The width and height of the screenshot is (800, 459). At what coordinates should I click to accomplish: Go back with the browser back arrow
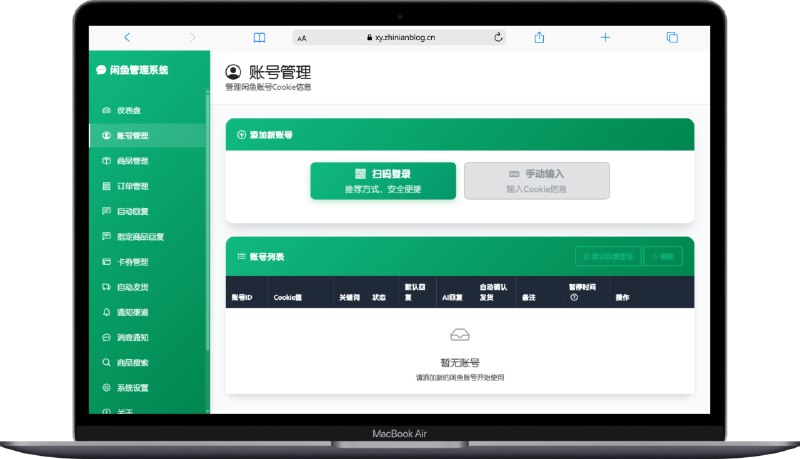pyautogui.click(x=127, y=37)
